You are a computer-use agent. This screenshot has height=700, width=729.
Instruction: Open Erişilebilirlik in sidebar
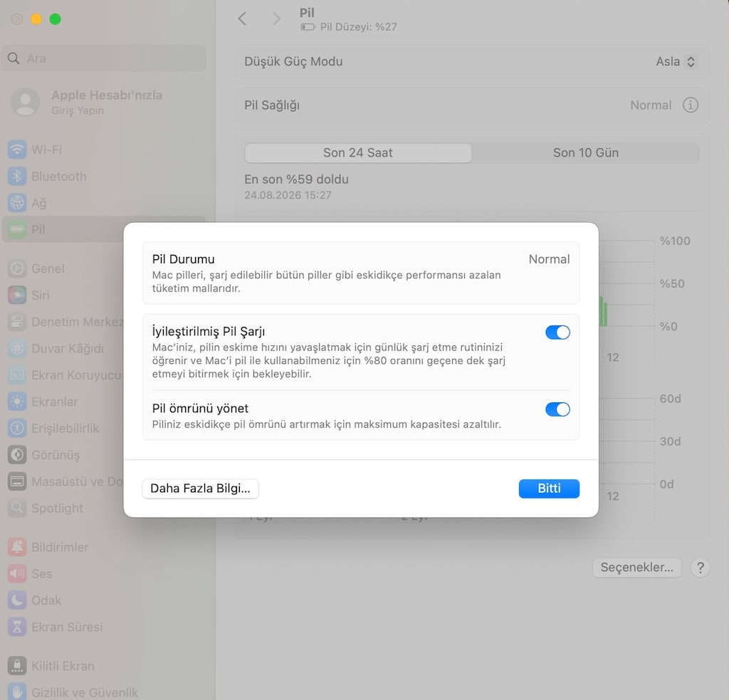(63, 428)
